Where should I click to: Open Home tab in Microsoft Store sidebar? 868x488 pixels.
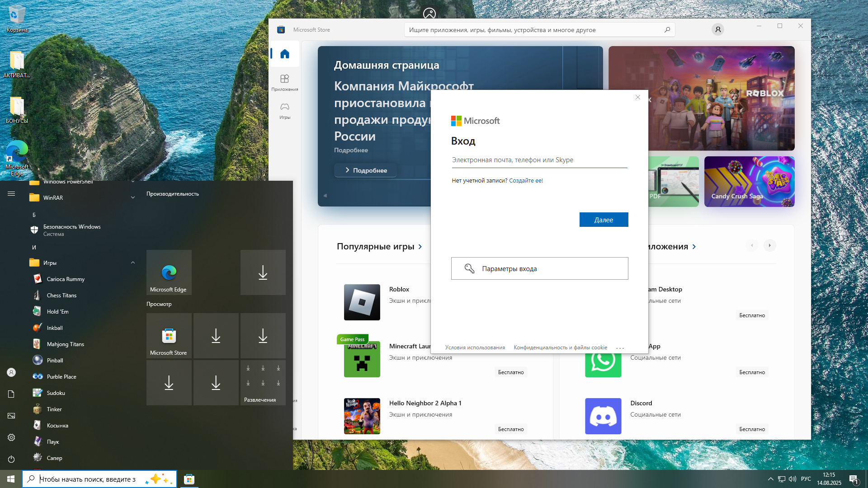point(284,54)
